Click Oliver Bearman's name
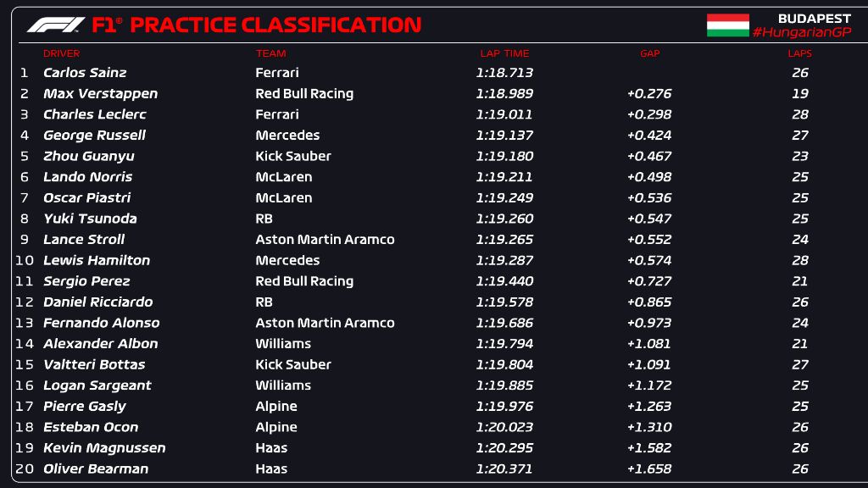Viewport: 868px width, 488px height. click(x=96, y=469)
